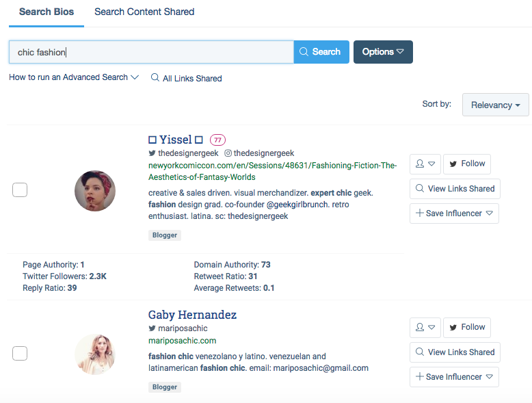Open the Relevancy sort dropdown
532x403 pixels.
(495, 105)
